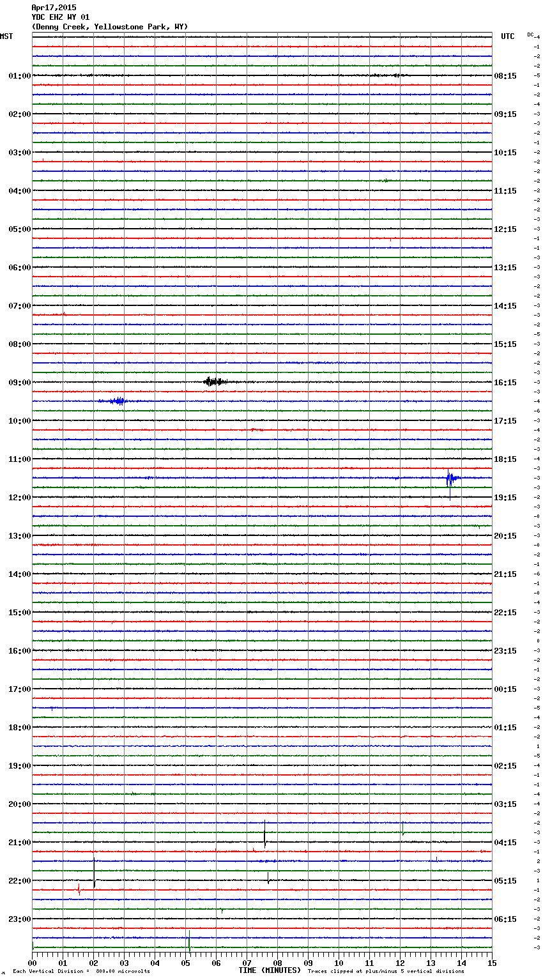Viewport: 543px width, 980px height.
Task: Click the "UTC" column heading
Action: click(508, 36)
